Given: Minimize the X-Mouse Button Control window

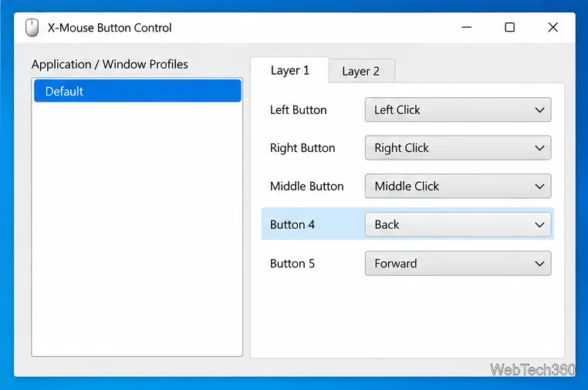Looking at the screenshot, I should tap(467, 27).
